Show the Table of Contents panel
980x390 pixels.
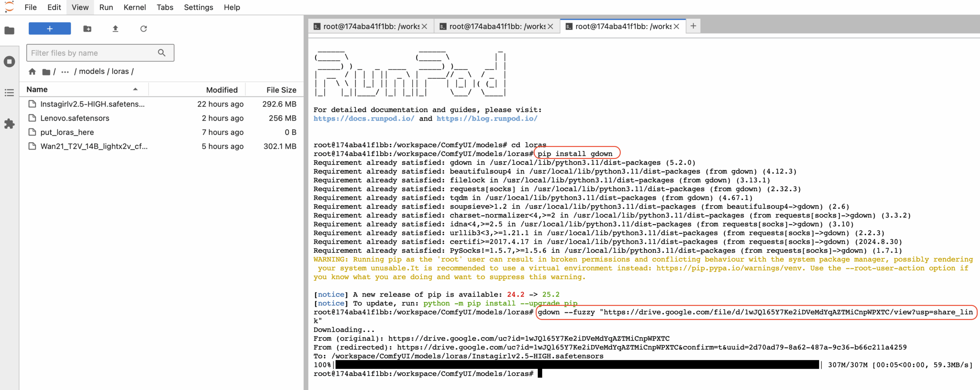[x=9, y=93]
